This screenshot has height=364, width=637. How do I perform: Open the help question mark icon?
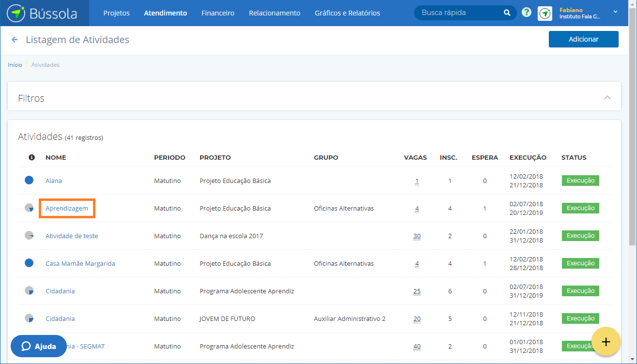(527, 13)
